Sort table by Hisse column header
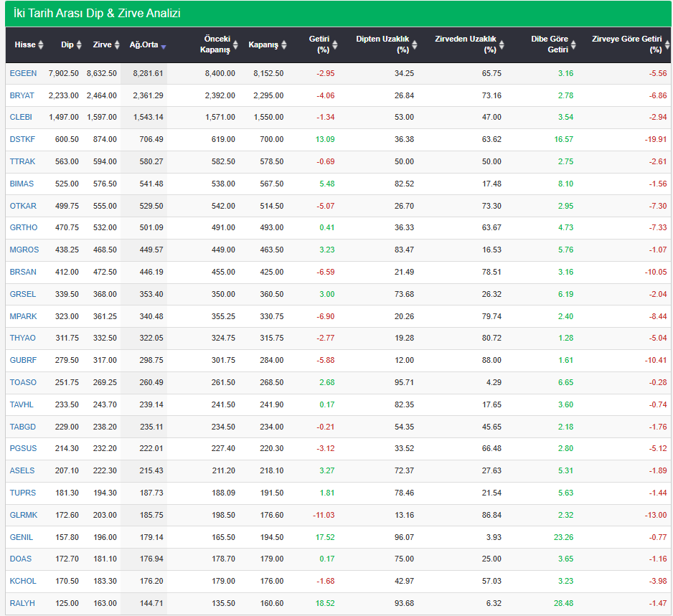The height and width of the screenshot is (616, 673). [x=25, y=44]
